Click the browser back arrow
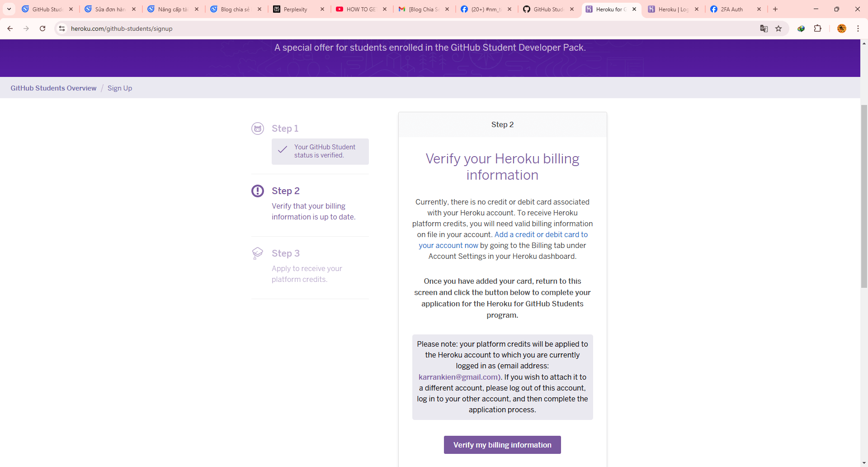Image resolution: width=868 pixels, height=467 pixels. pos(10,29)
